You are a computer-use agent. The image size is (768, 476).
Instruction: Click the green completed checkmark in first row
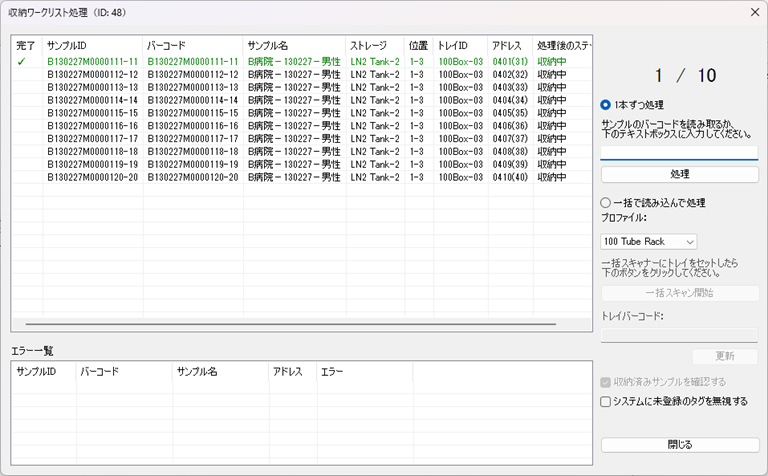pyautogui.click(x=21, y=62)
